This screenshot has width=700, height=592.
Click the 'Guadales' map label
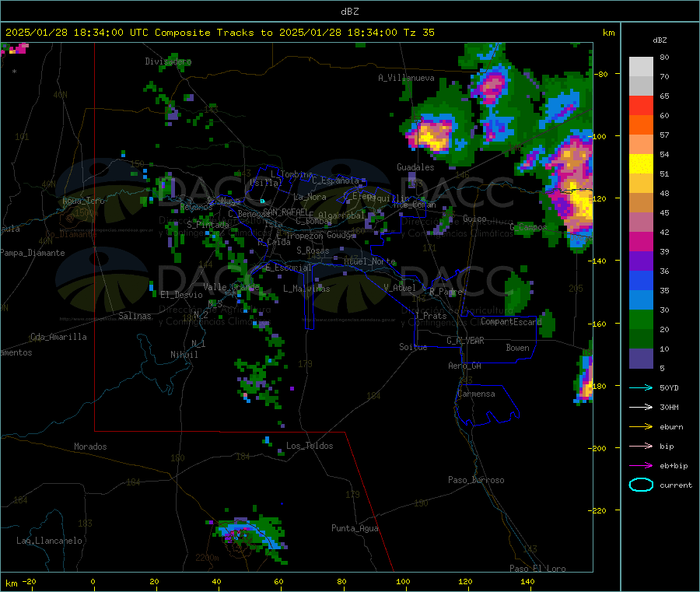point(415,167)
